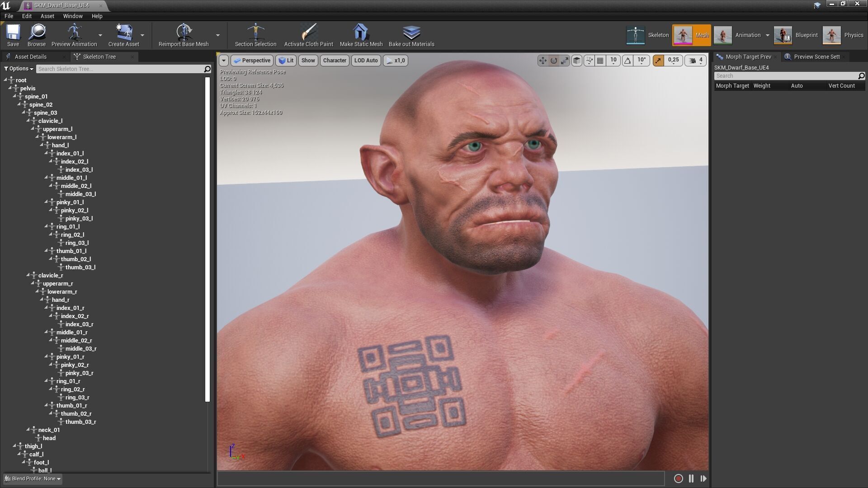Click the Reimport Base Mesh icon
The height and width of the screenshot is (488, 868).
[x=184, y=33]
